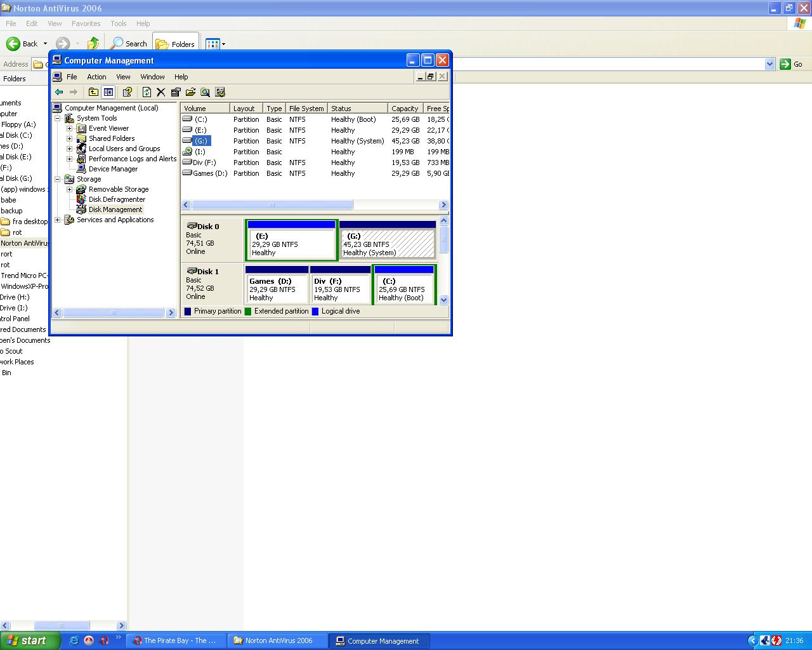
Task: Click the Disk 1 label box
Action: [x=213, y=284]
